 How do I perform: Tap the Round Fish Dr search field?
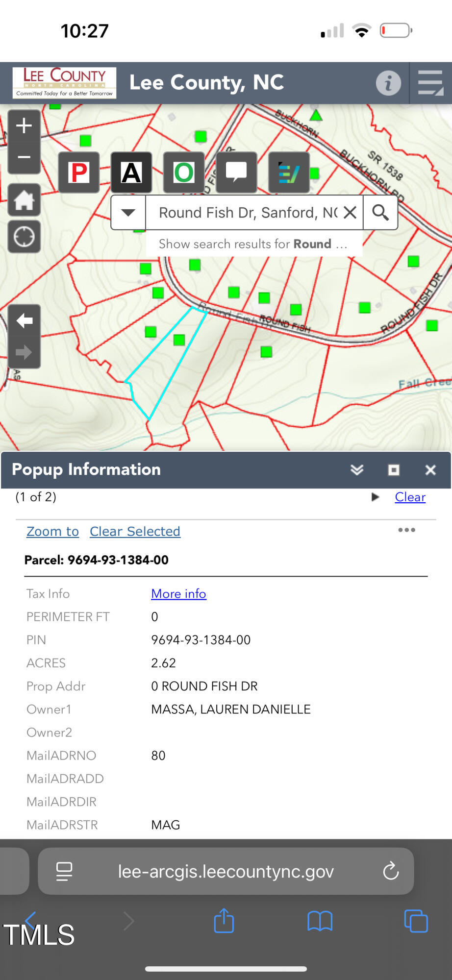click(x=248, y=213)
